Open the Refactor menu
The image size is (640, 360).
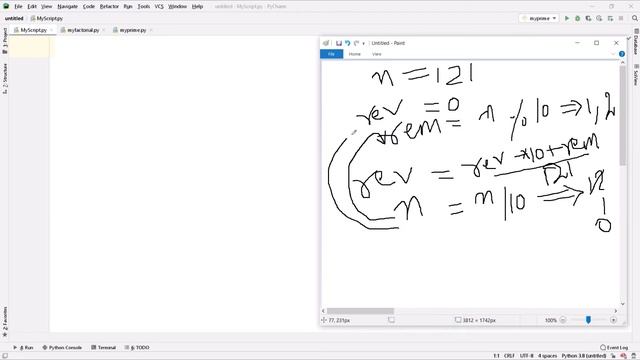coord(109,7)
